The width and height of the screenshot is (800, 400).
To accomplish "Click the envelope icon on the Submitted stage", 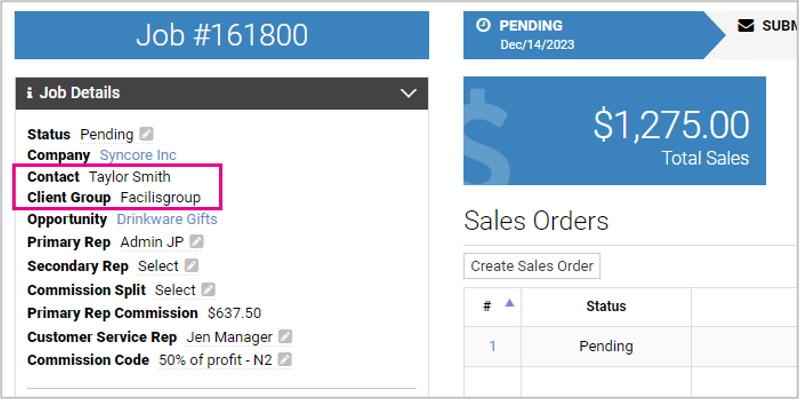I will 746,26.
